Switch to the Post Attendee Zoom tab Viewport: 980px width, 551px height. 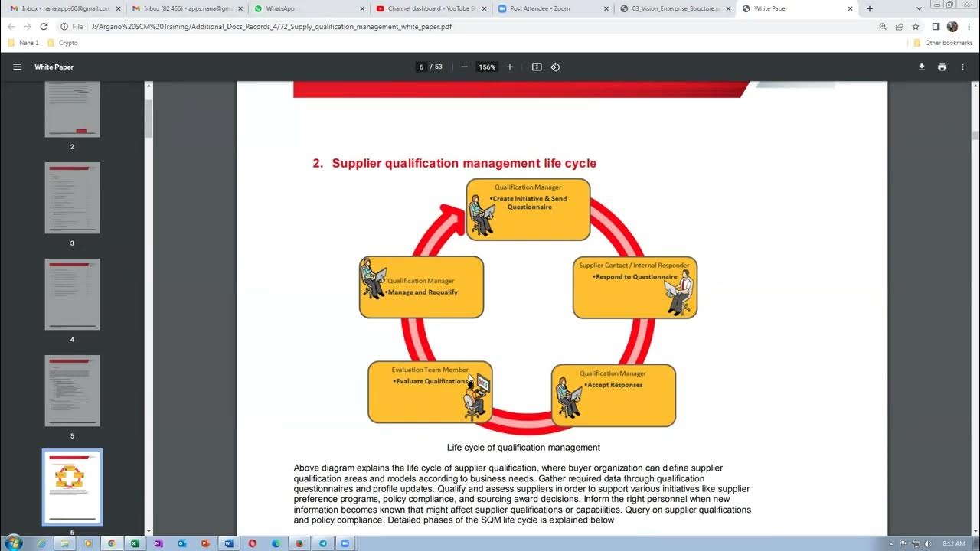[x=551, y=8]
